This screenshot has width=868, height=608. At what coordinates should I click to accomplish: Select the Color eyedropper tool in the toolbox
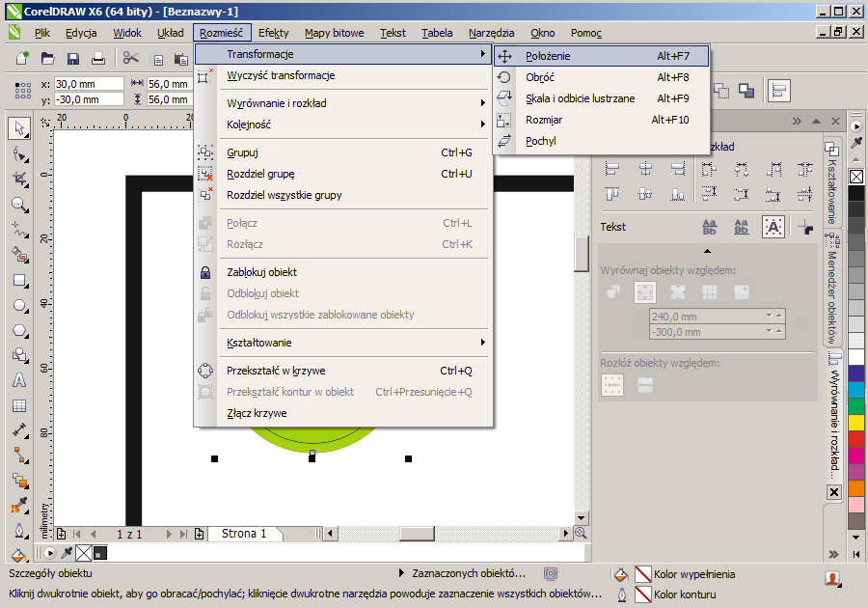19,505
